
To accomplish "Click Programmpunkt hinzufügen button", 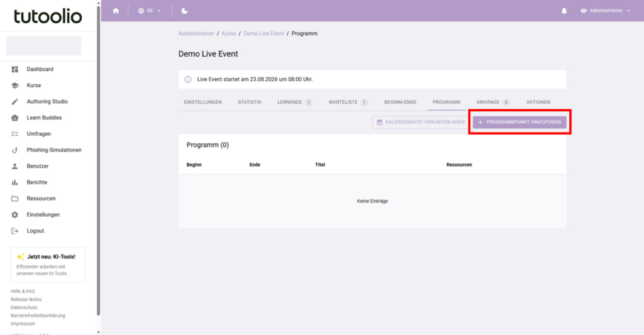I will 519,122.
